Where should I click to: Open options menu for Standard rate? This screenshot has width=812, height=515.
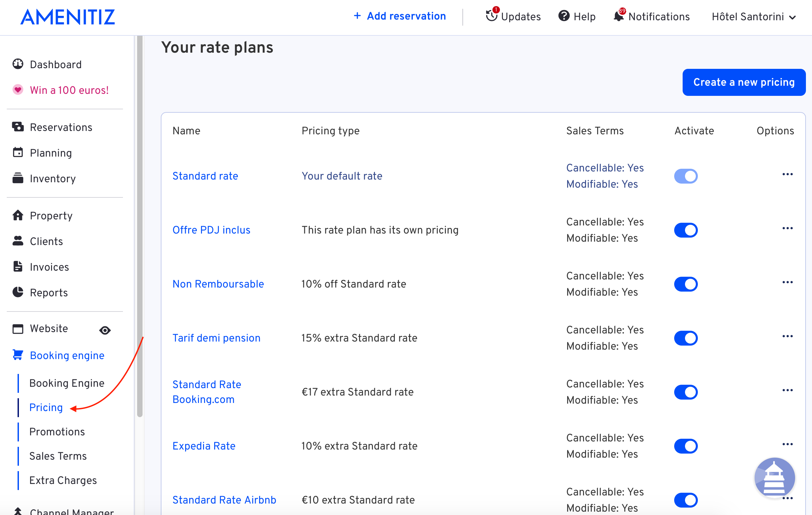coord(787,174)
